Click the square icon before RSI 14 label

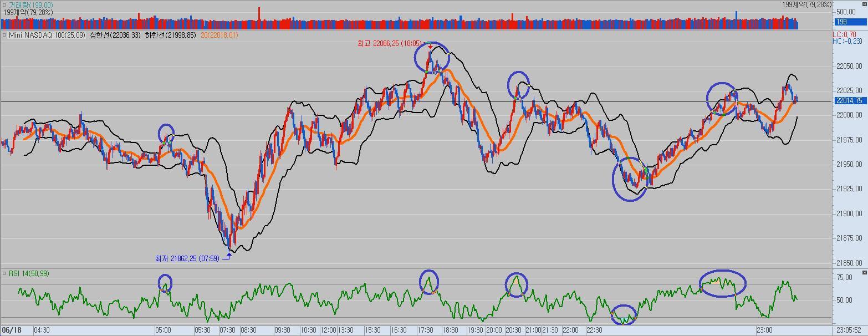(4, 273)
